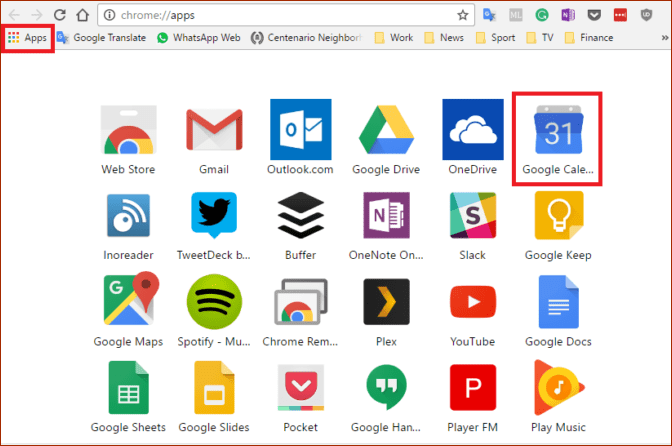This screenshot has width=672, height=446.
Task: Bookmark this page with the star
Action: (463, 15)
